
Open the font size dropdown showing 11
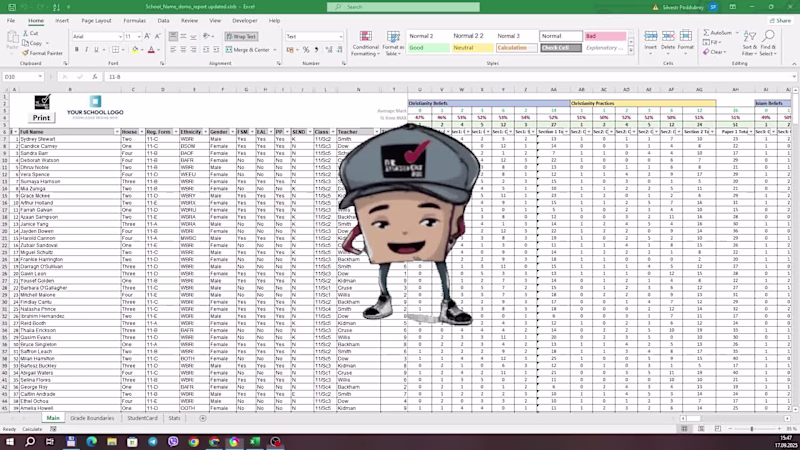click(x=139, y=37)
